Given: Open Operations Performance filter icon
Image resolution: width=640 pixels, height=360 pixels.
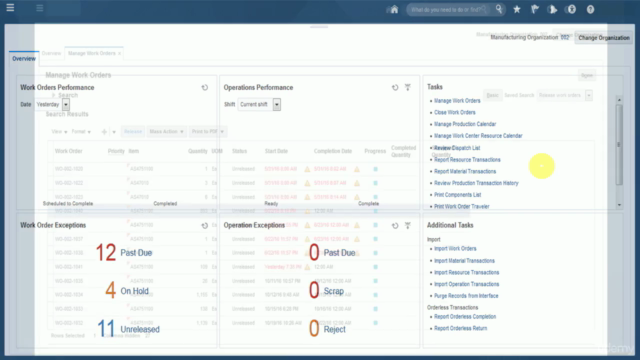Looking at the screenshot, I should 408,87.
